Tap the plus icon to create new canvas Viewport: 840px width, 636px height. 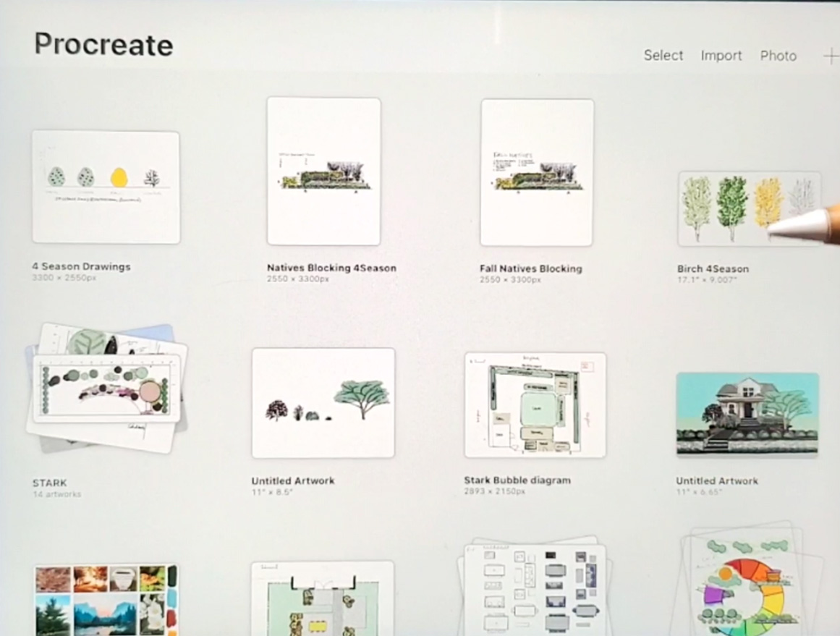[831, 56]
